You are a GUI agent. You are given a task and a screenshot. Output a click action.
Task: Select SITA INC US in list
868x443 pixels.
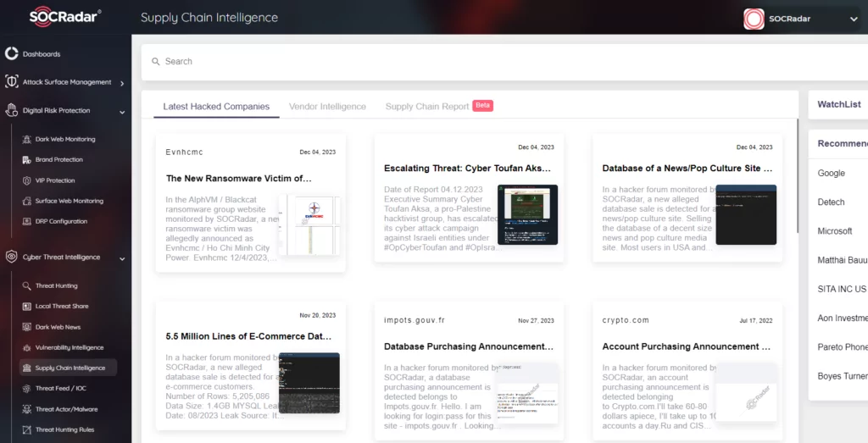pos(842,289)
